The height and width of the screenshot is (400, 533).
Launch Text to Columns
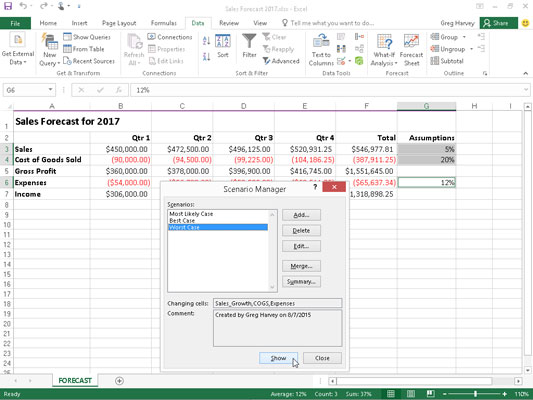[x=321, y=50]
